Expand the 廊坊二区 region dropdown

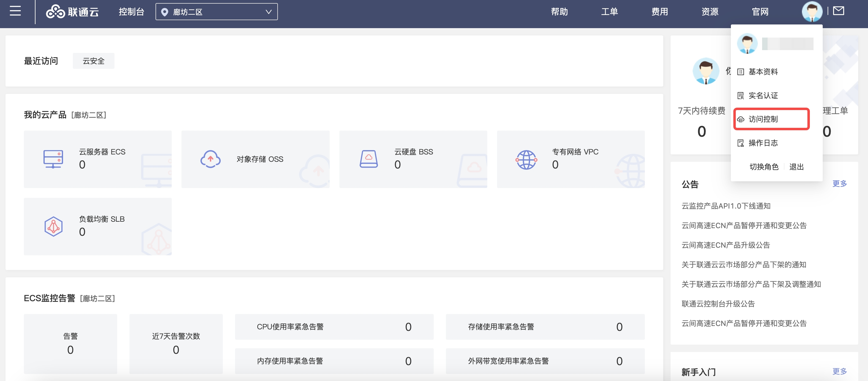tap(216, 12)
